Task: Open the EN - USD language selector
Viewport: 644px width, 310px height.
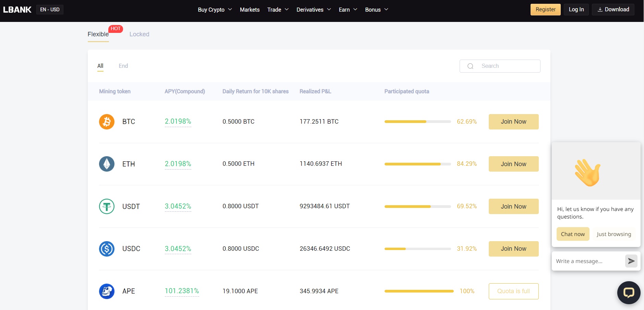Action: (50, 10)
